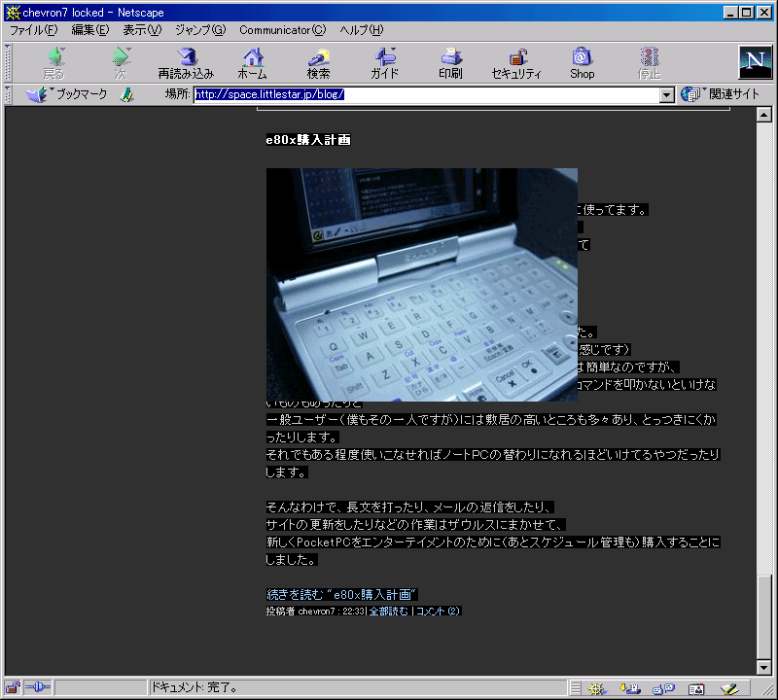Print the page with 印刷

pos(450,63)
